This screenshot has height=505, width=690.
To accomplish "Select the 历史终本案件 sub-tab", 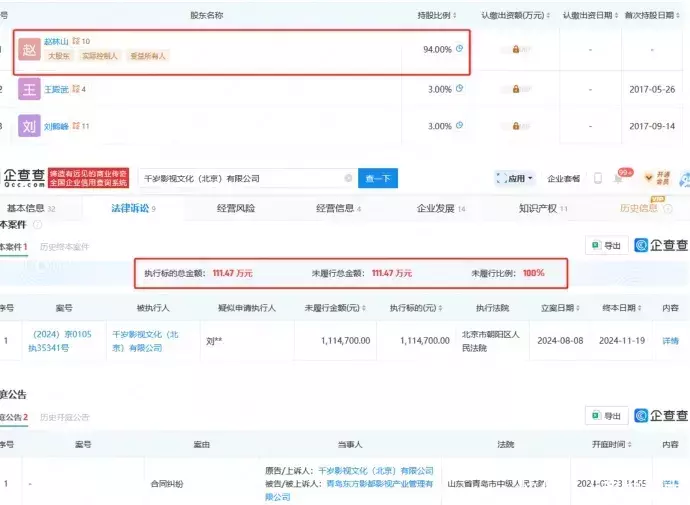I will point(66,246).
